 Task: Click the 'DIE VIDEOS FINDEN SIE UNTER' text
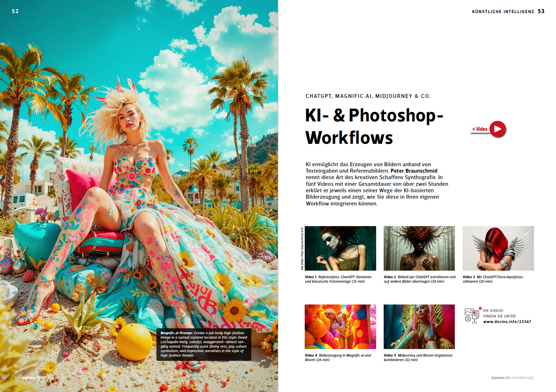499,313
